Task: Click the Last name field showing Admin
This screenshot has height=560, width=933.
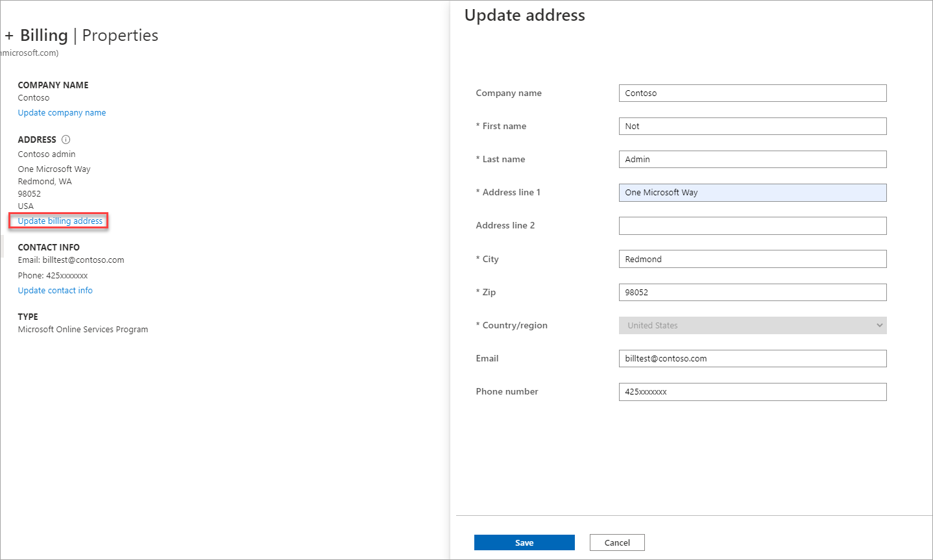Action: pos(752,159)
